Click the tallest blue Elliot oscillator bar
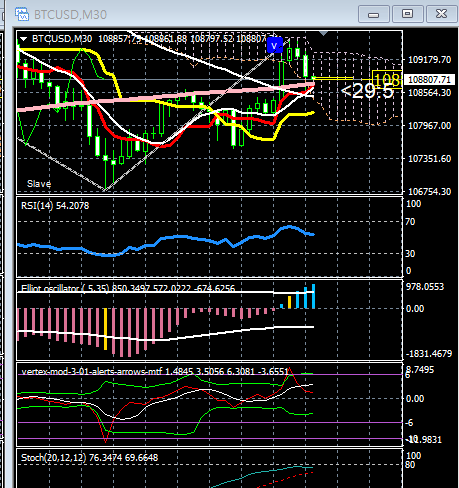The height and width of the screenshot is (488, 459). 313,296
